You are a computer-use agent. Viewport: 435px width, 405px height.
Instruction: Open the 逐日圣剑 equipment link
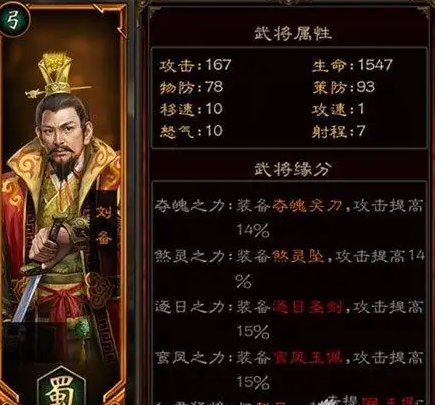(307, 306)
